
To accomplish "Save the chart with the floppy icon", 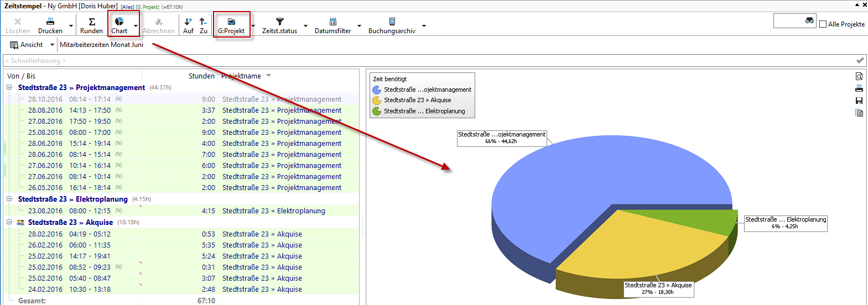I will [x=859, y=101].
